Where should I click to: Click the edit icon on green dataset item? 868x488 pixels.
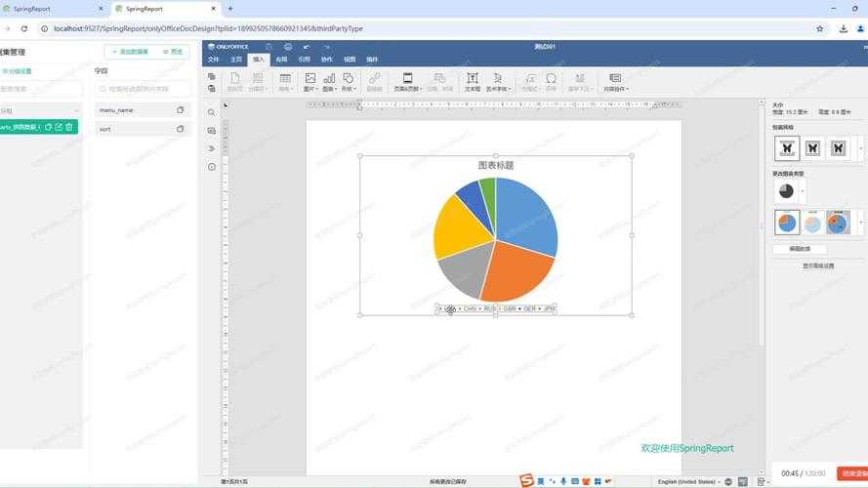click(59, 127)
